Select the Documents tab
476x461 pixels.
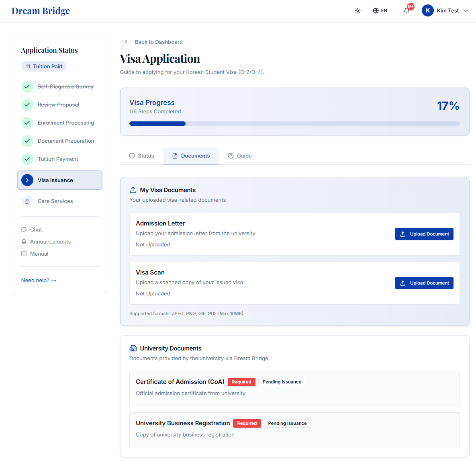191,156
